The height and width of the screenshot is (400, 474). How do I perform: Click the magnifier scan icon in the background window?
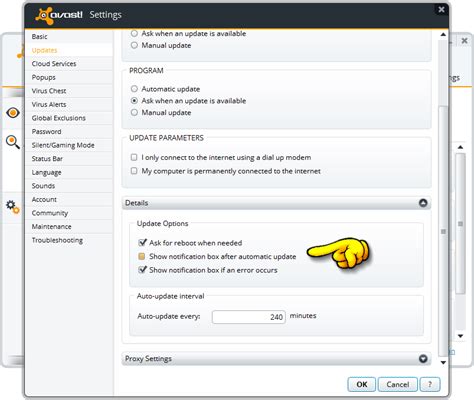click(13, 142)
